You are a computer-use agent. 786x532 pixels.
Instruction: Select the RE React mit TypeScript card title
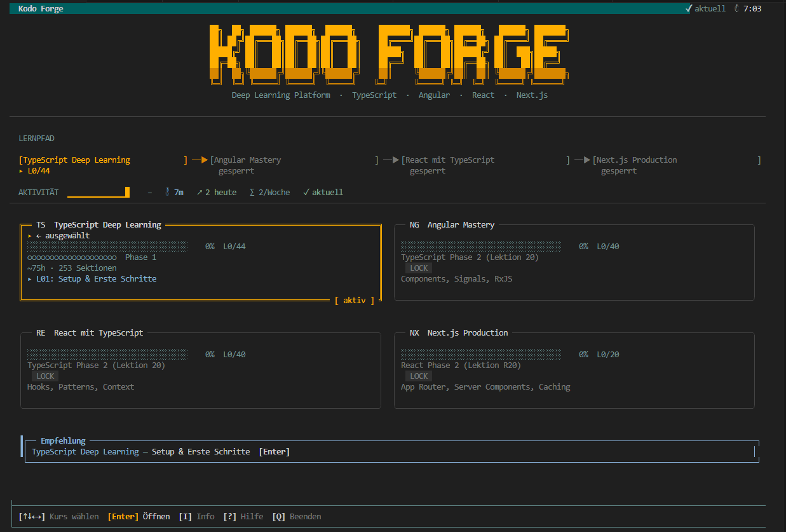tap(90, 333)
